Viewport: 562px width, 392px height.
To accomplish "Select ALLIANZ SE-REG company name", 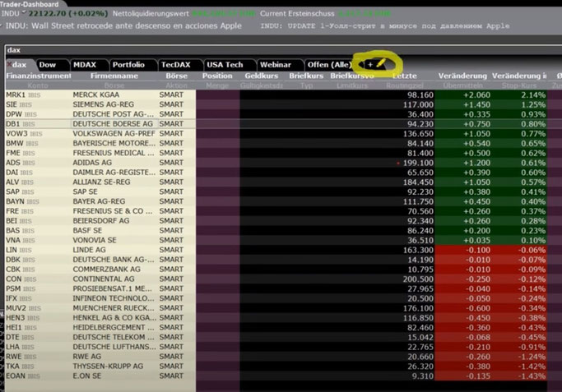I will coord(102,182).
